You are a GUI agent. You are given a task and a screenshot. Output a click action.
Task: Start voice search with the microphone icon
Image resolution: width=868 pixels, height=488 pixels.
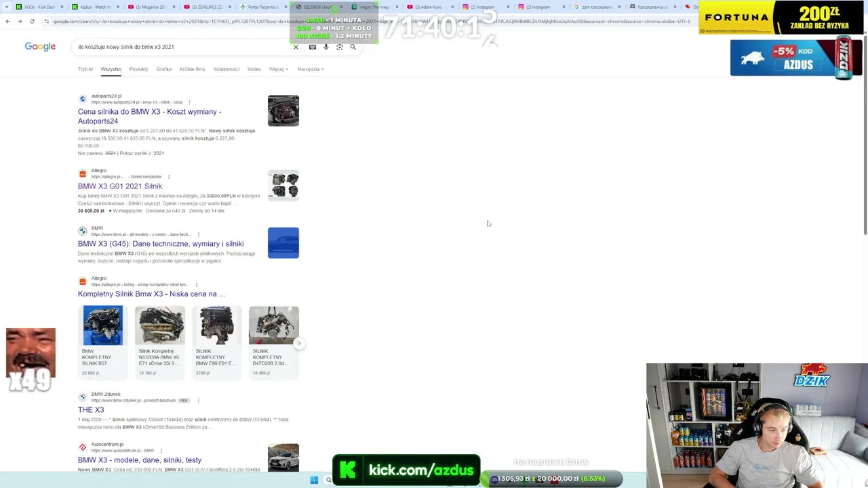click(x=326, y=47)
